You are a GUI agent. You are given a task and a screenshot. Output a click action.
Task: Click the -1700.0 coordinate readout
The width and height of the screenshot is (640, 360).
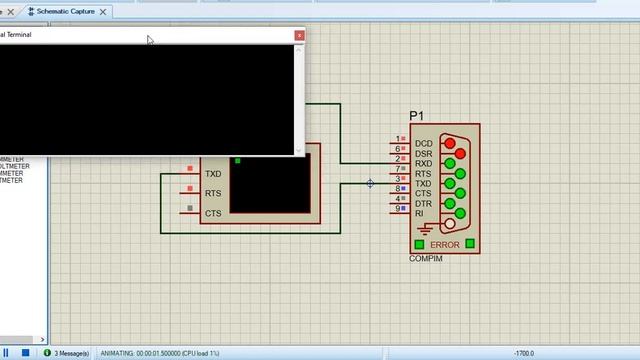[524, 353]
